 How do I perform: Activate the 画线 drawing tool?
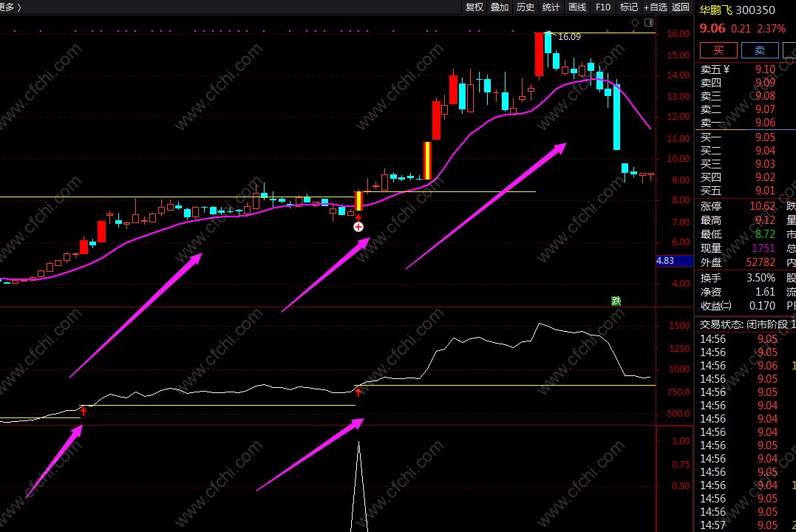pyautogui.click(x=577, y=7)
